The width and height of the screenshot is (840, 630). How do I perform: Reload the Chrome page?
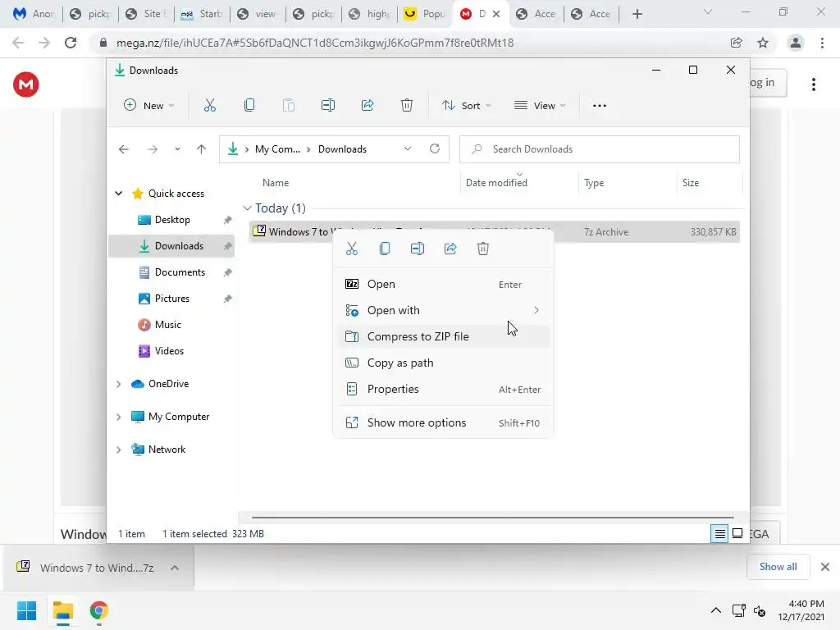[71, 43]
